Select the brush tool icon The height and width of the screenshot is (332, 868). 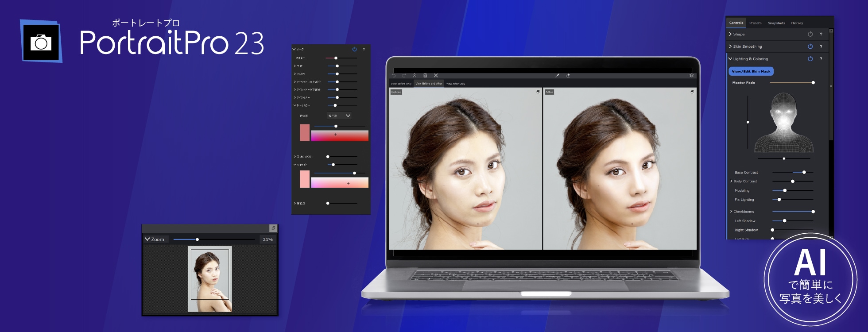558,76
